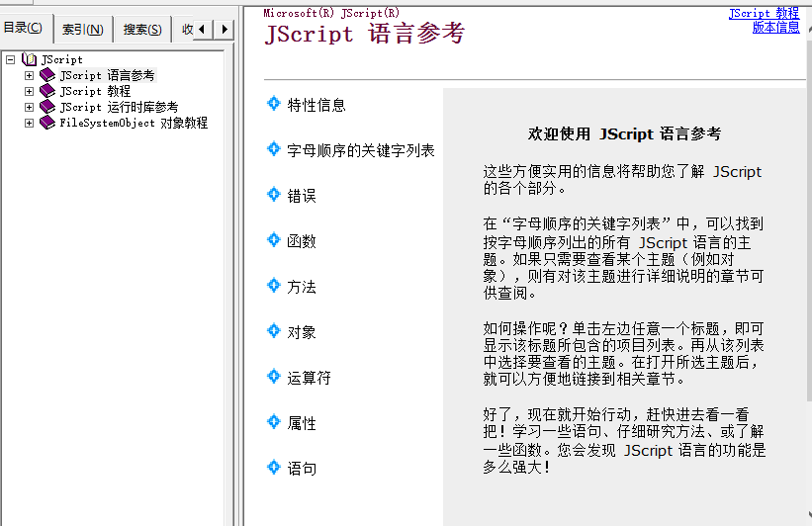Switch to the 索引(N) tab
812x526 pixels.
click(x=82, y=30)
